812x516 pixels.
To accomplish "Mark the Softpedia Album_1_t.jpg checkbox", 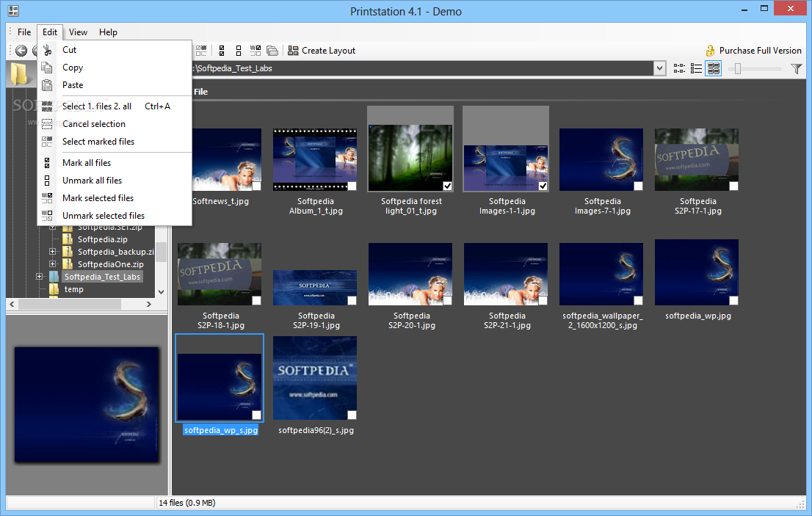I will (352, 186).
